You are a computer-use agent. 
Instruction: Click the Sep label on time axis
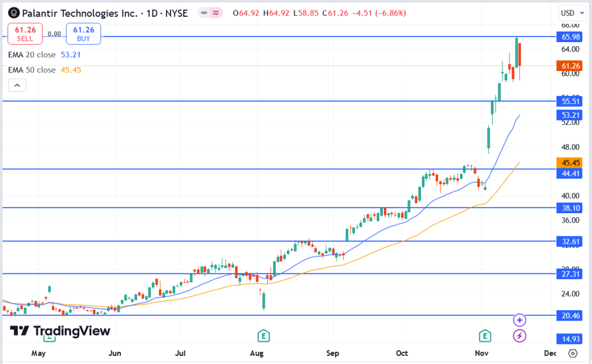coord(332,354)
